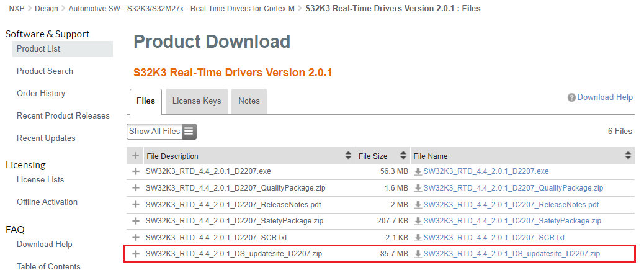The height and width of the screenshot is (270, 644).
Task: Open the Notes tab
Action: [249, 101]
